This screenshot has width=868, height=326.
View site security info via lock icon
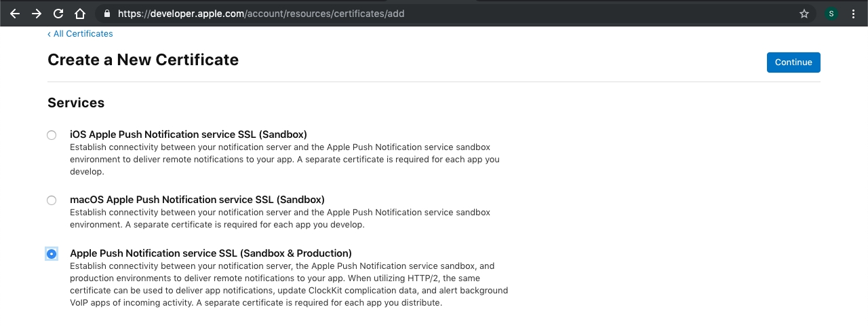click(105, 14)
